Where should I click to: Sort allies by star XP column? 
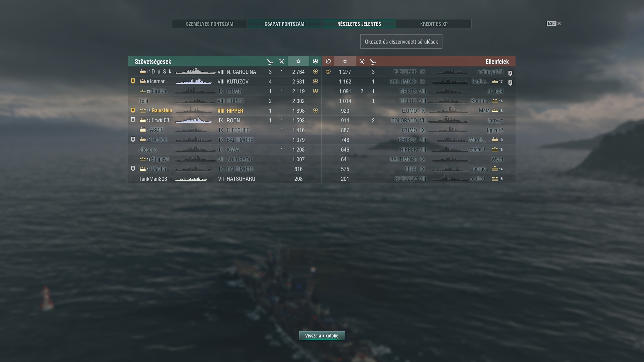[298, 61]
